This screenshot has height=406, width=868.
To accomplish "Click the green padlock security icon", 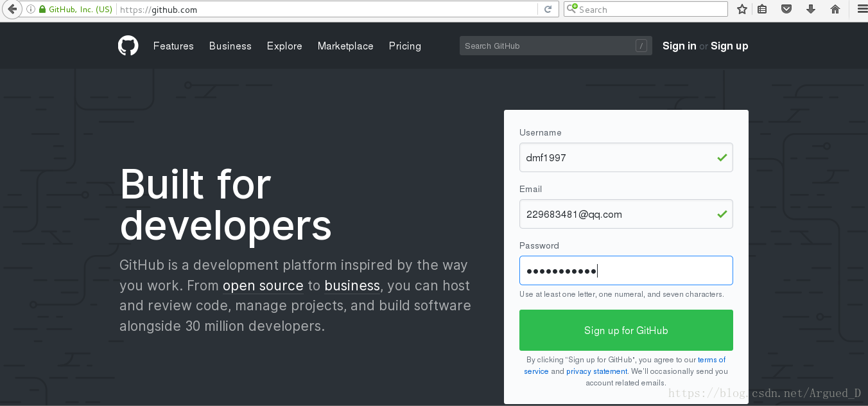I will pyautogui.click(x=42, y=10).
